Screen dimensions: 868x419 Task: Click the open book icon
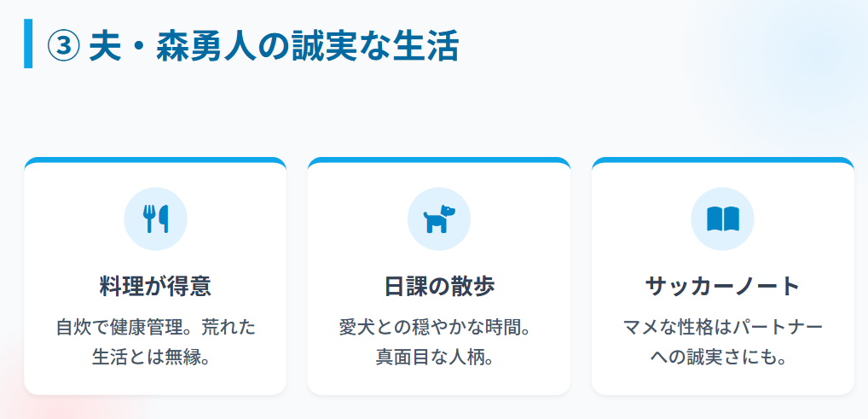coord(722,218)
